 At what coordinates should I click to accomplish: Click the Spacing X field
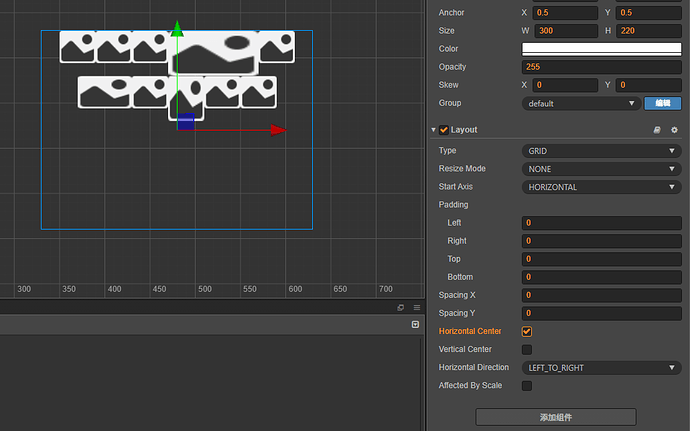pos(602,295)
